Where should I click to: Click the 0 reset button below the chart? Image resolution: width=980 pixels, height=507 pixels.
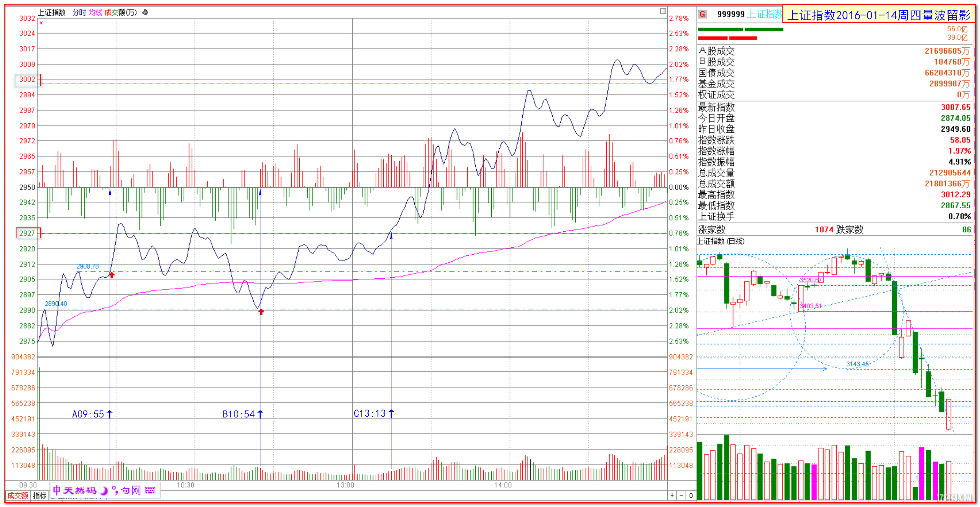691,496
